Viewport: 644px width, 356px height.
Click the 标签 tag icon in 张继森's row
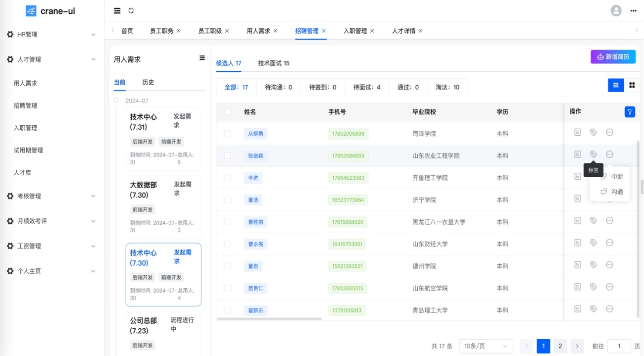594,154
